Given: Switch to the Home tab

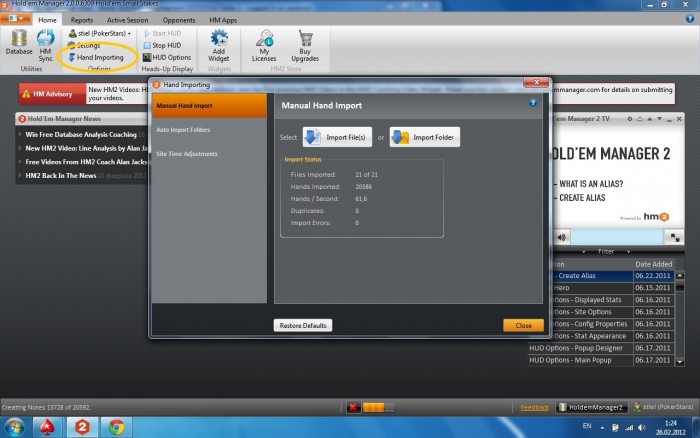Looking at the screenshot, I should pyautogui.click(x=47, y=20).
